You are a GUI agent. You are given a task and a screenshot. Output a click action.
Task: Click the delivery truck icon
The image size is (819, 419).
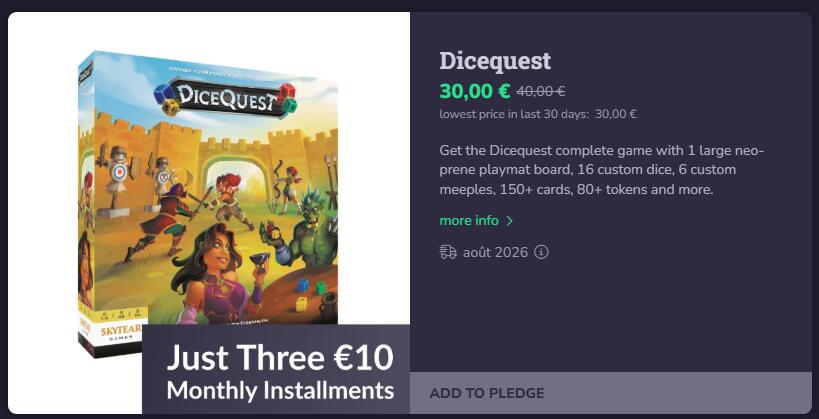[448, 252]
